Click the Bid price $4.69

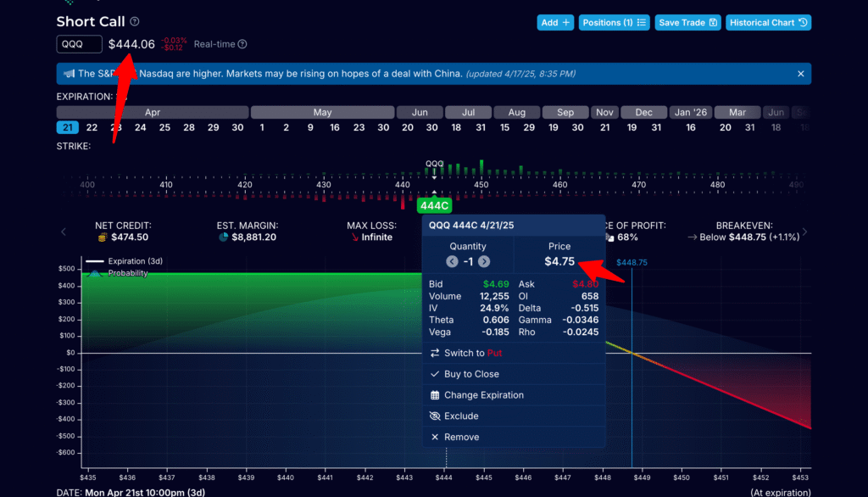(496, 284)
